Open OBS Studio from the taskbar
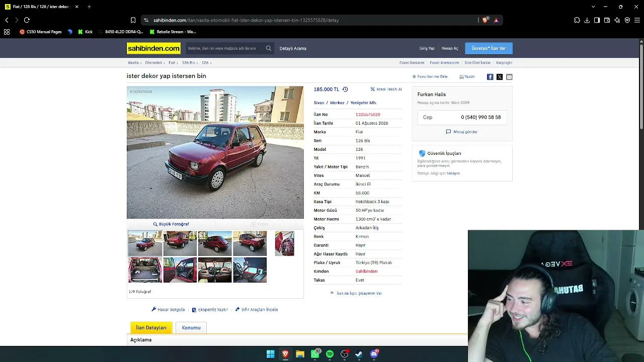Screen dimensions: 644x362 click(x=344, y=354)
